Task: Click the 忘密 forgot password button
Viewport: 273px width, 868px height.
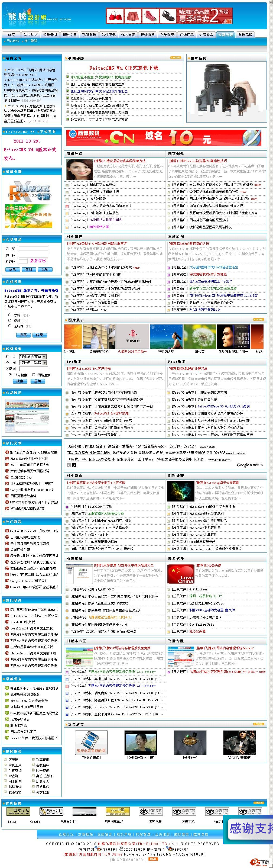Action: pos(45,269)
